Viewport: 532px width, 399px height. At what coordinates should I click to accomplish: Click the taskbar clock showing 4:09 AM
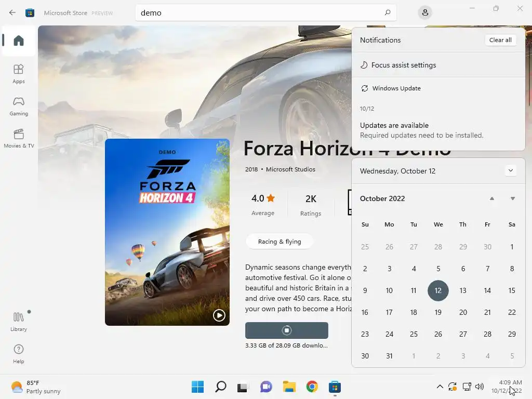(x=507, y=387)
